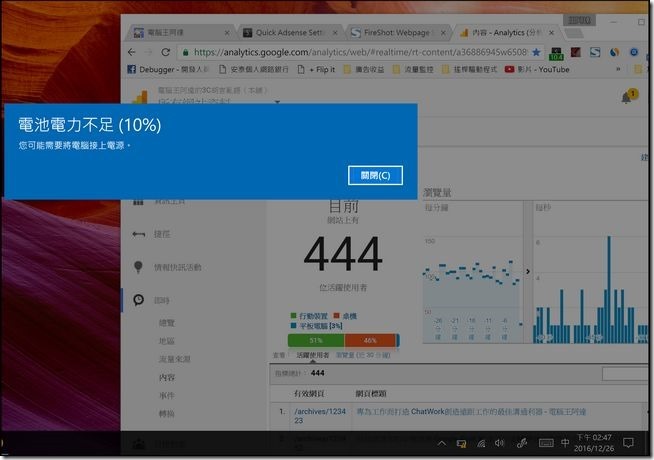654x460 pixels.
Task: Open the 轉換 realtime report
Action: point(167,414)
